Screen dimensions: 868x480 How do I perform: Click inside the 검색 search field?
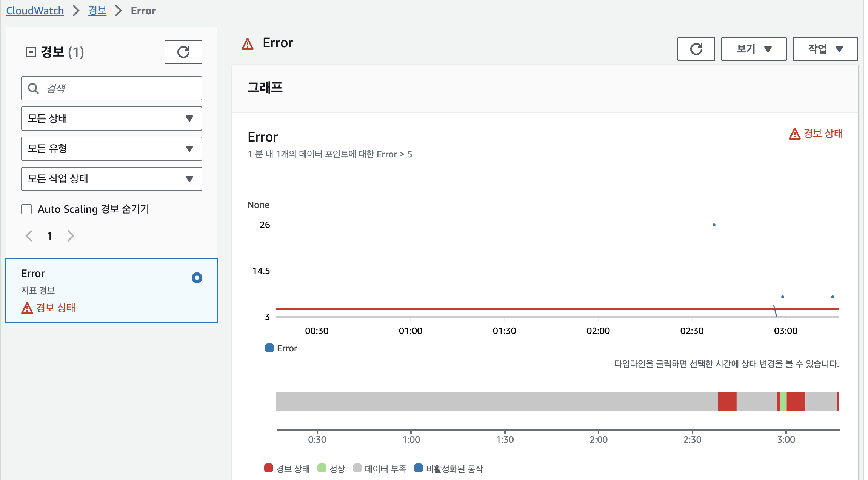[113, 88]
